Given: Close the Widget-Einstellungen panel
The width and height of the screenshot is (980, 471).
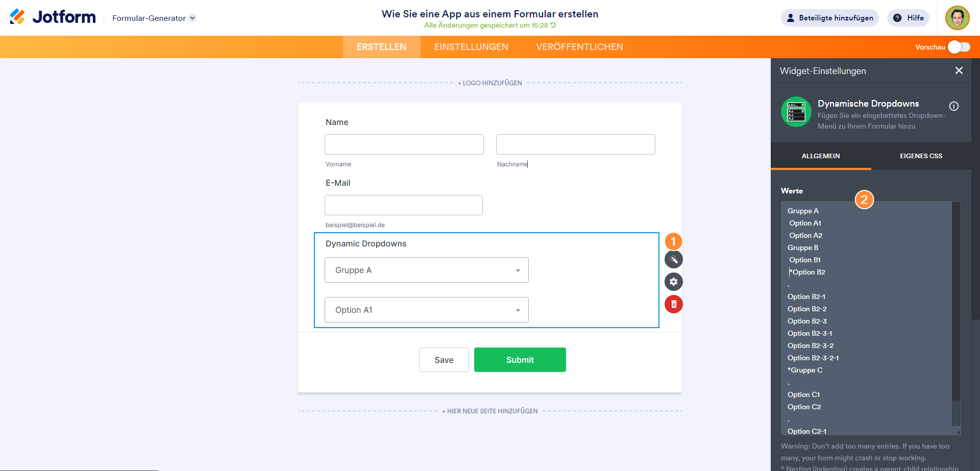Looking at the screenshot, I should point(959,71).
